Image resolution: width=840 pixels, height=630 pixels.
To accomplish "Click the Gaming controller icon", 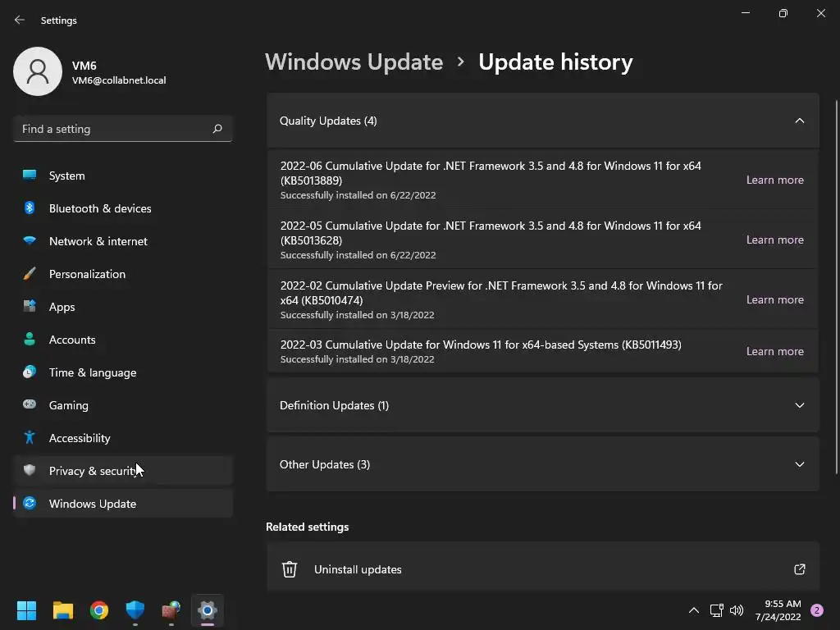I will [30, 404].
